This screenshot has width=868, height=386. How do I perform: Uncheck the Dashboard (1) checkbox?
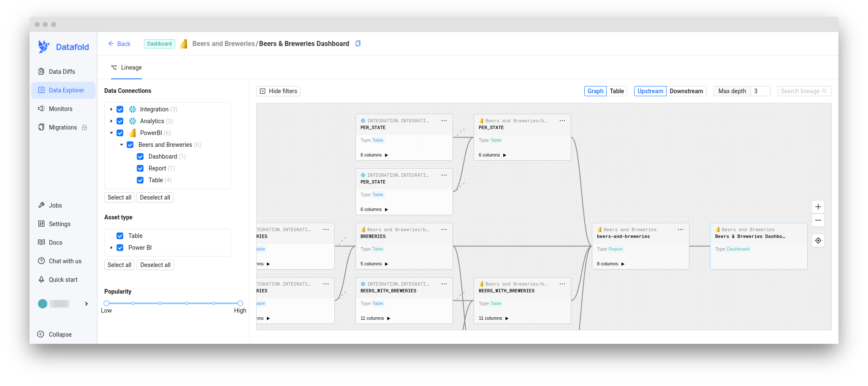click(140, 157)
